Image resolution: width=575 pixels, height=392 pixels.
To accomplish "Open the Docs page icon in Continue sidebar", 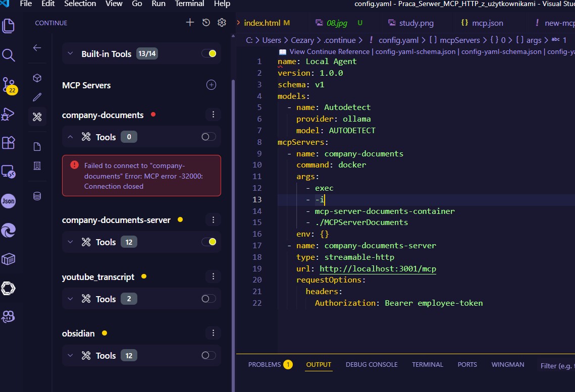I will [37, 146].
